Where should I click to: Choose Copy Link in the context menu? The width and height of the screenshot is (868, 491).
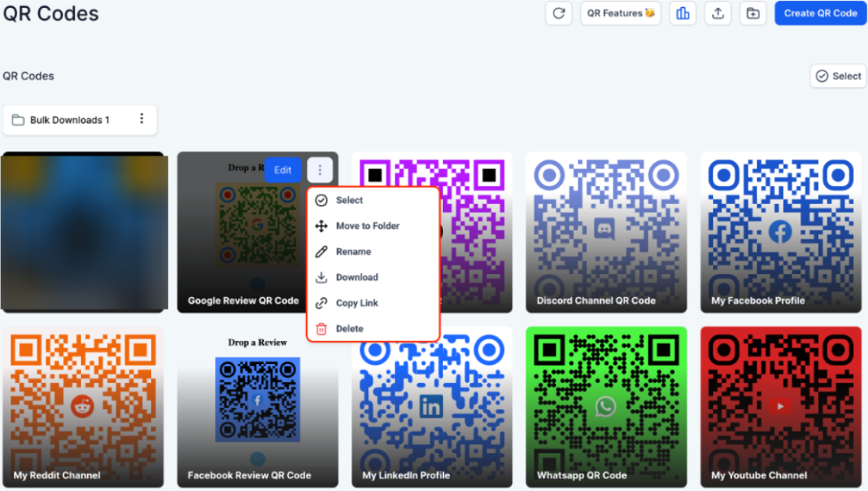point(373,303)
